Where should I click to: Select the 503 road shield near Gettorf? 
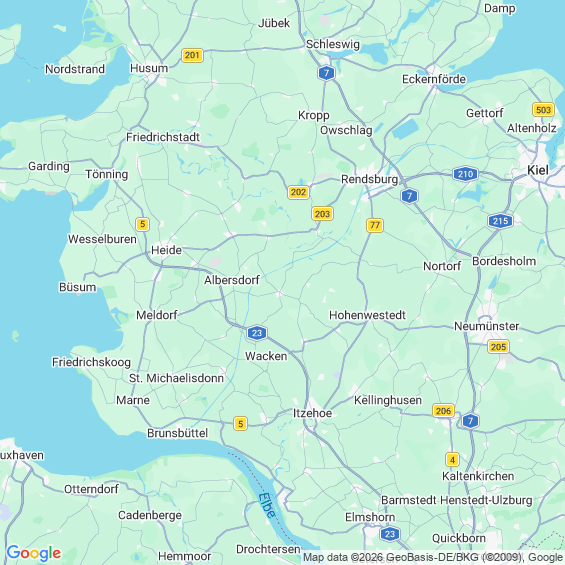543,110
